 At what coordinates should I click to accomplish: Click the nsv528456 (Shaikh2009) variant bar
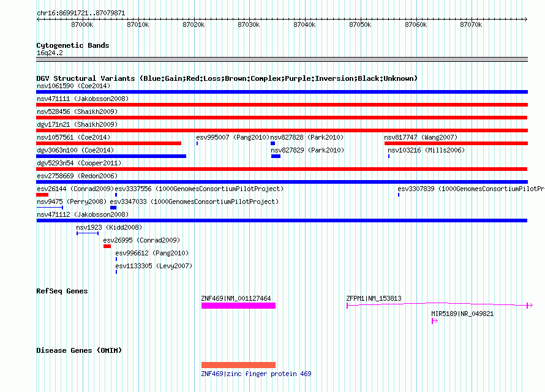coord(282,118)
